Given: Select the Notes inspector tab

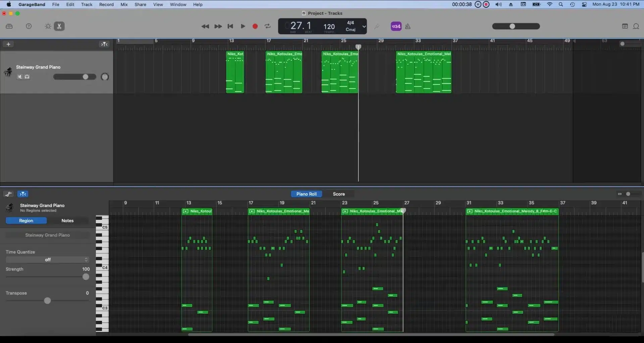Looking at the screenshot, I should point(67,220).
